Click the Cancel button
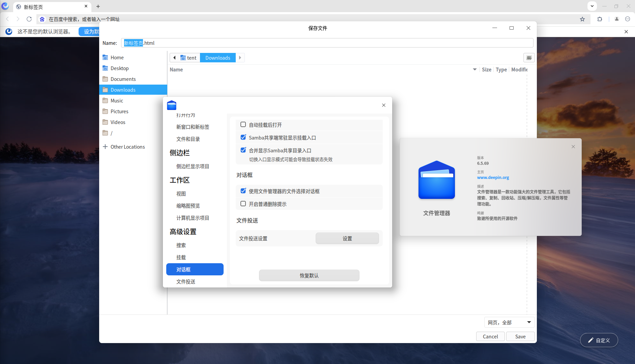Viewport: 635px width, 364px height. coord(490,337)
